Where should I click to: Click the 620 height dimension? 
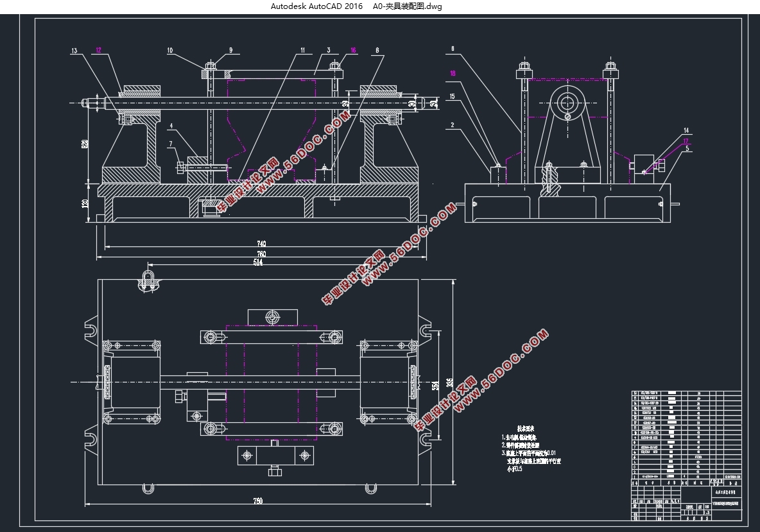tap(85, 144)
